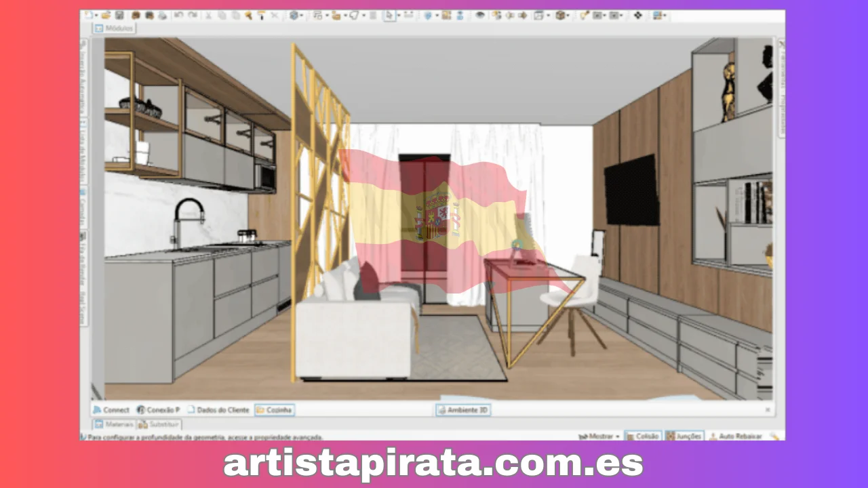Click the open folder icon in toolbar
868x488 pixels.
[x=106, y=15]
